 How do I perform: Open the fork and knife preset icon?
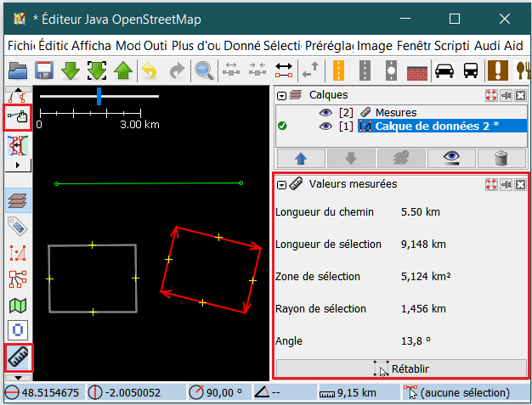click(x=523, y=70)
